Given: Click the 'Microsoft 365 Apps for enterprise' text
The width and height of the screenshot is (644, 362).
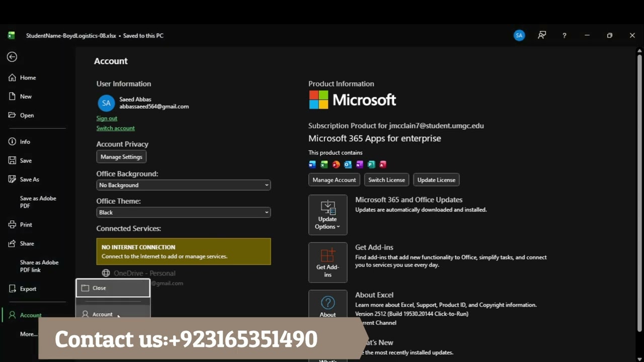Looking at the screenshot, I should point(375,138).
